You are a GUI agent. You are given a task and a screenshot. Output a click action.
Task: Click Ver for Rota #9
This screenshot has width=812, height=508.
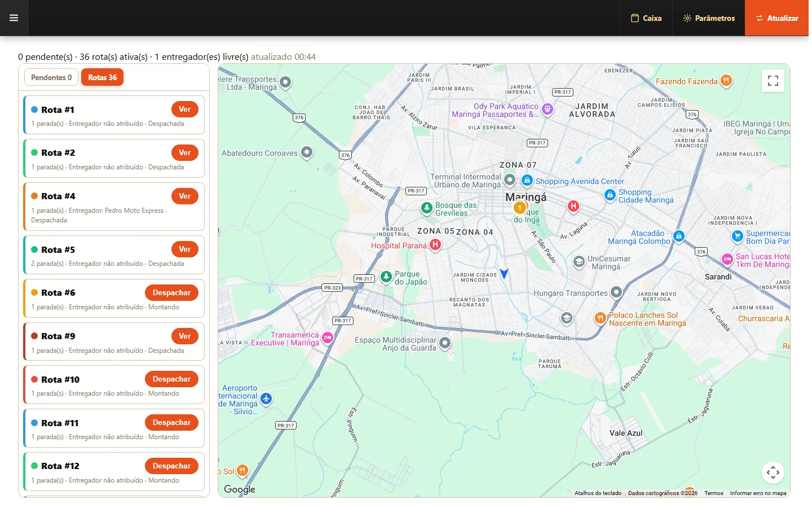pyautogui.click(x=185, y=336)
